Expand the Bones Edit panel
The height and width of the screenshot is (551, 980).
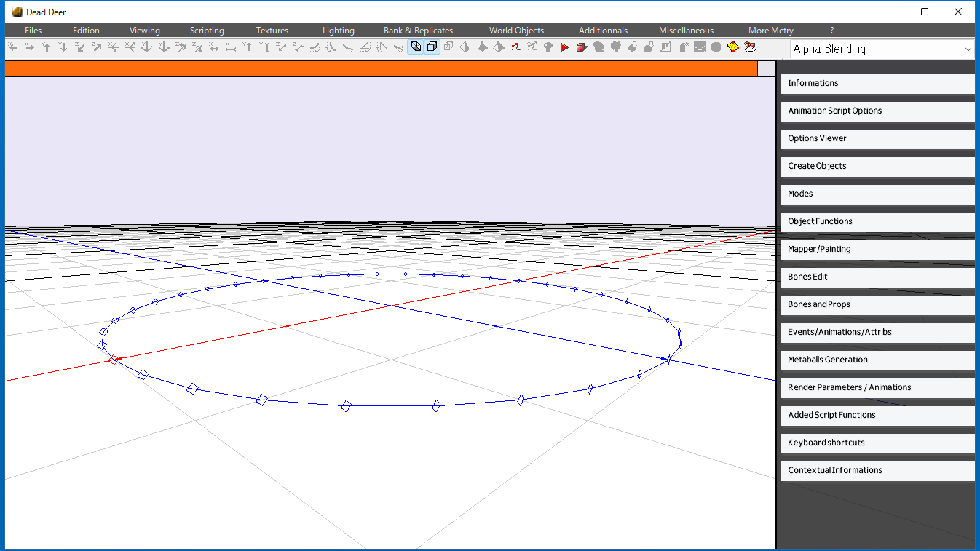(x=877, y=277)
